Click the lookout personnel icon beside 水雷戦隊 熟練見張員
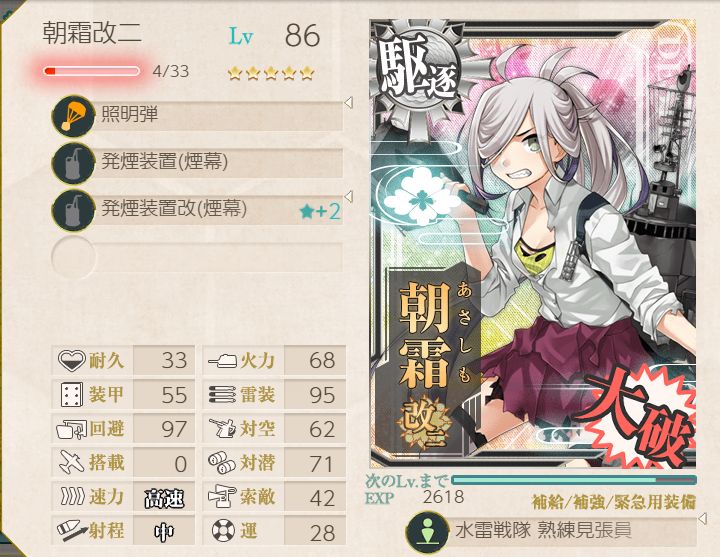720x557 pixels. tap(428, 532)
